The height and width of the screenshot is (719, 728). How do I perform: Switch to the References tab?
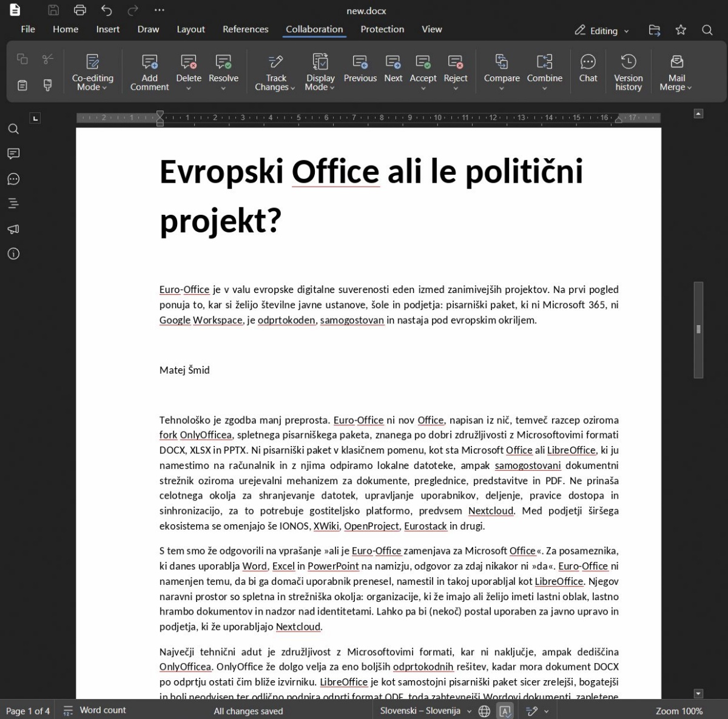click(245, 29)
